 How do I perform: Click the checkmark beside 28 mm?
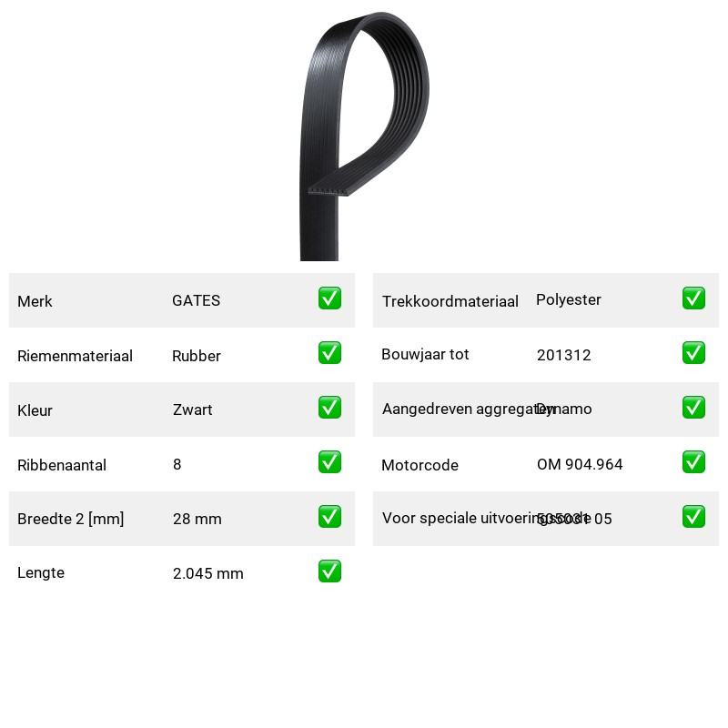click(x=329, y=517)
